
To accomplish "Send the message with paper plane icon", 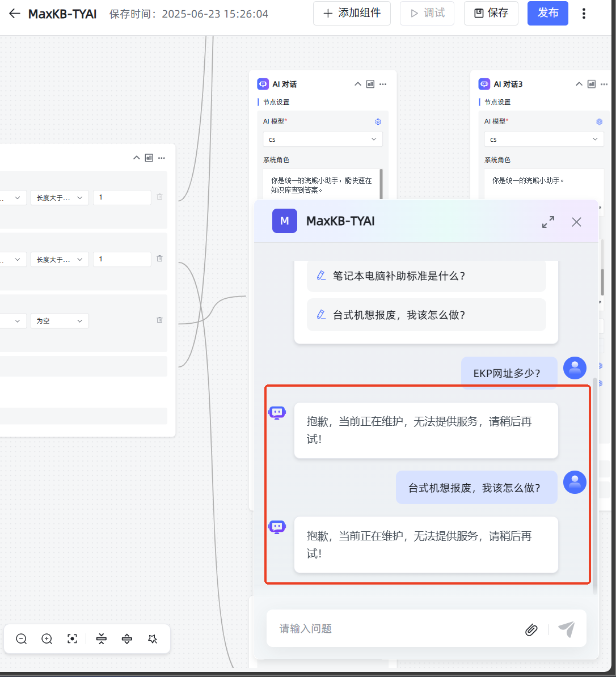I will 566,629.
